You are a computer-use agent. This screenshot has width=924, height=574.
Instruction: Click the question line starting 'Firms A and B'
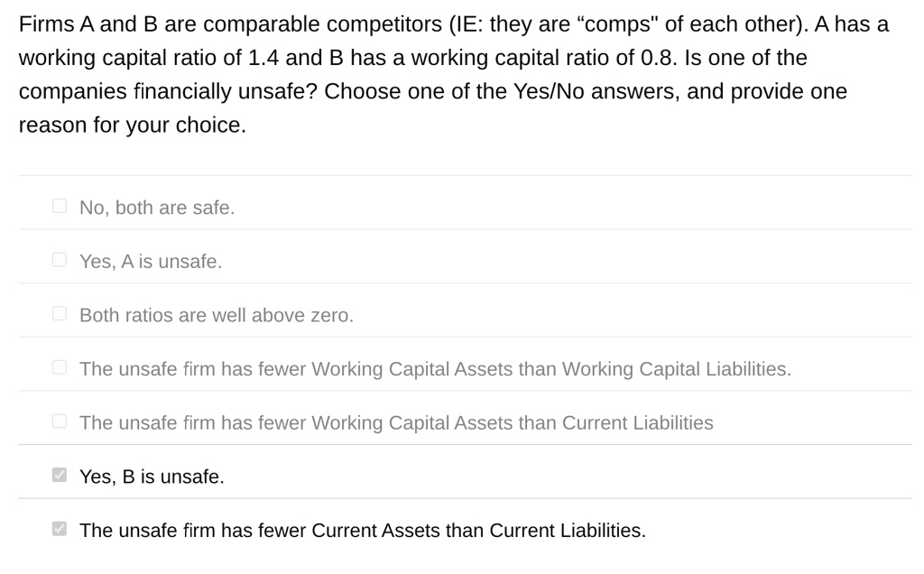pyautogui.click(x=454, y=24)
